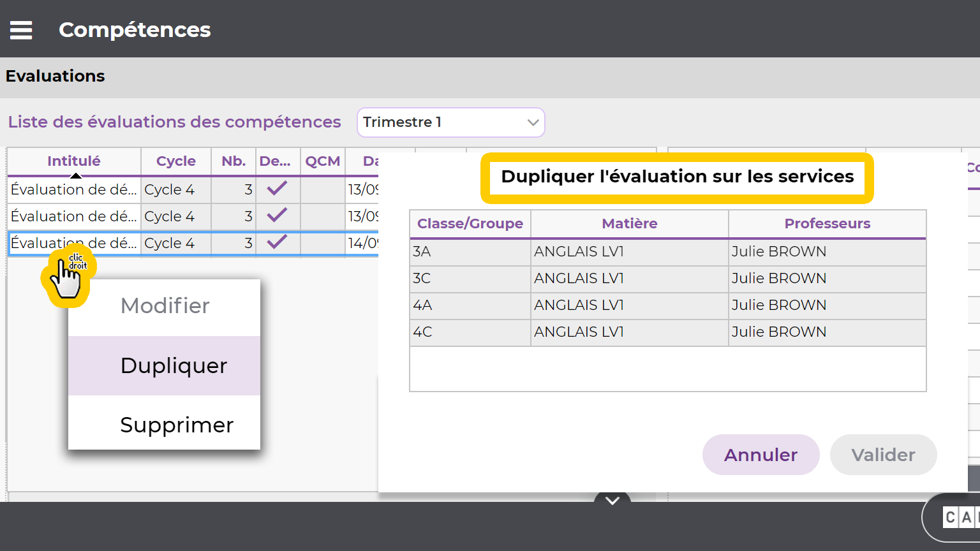The image size is (980, 551).
Task: Click the Matière column header
Action: 630,224
